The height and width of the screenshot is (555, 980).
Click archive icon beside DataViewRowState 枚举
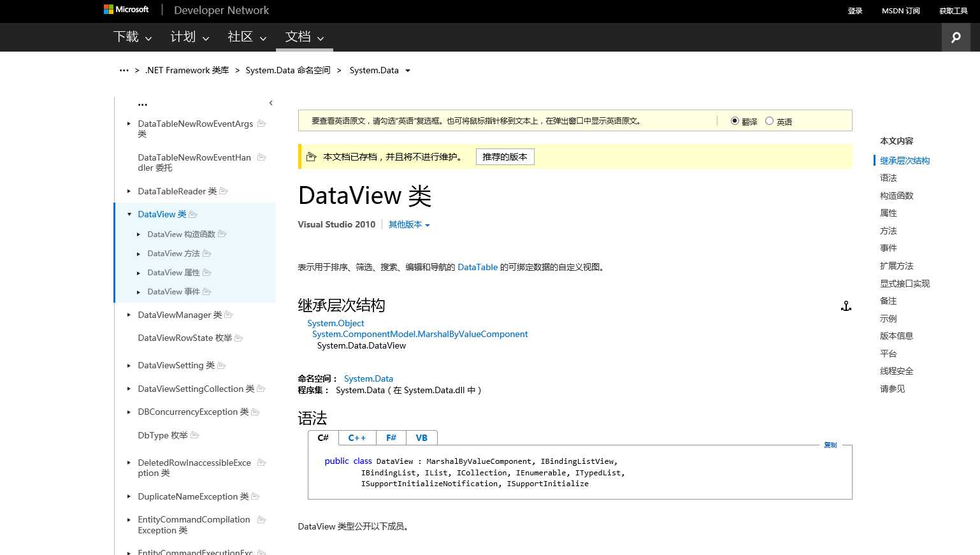point(239,338)
